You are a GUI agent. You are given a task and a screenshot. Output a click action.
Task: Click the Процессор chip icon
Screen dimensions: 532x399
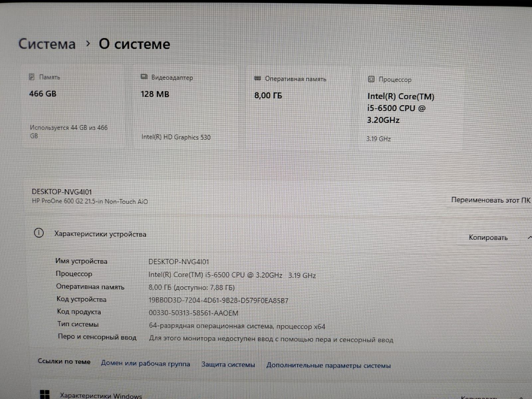click(371, 79)
